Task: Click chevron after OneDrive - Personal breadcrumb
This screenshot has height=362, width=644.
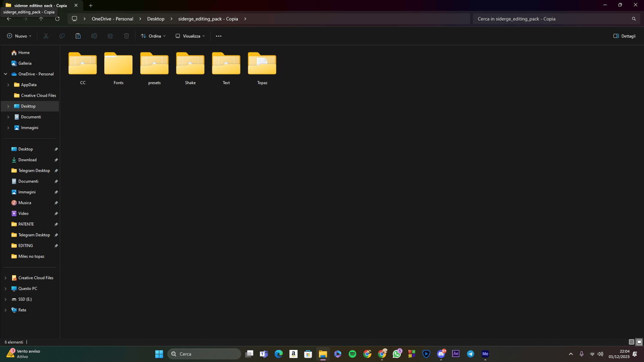Action: click(140, 19)
